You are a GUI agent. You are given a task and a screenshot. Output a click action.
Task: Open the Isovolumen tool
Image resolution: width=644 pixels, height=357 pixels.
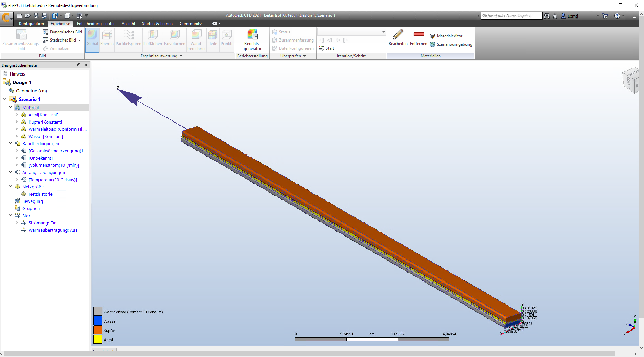[174, 38]
